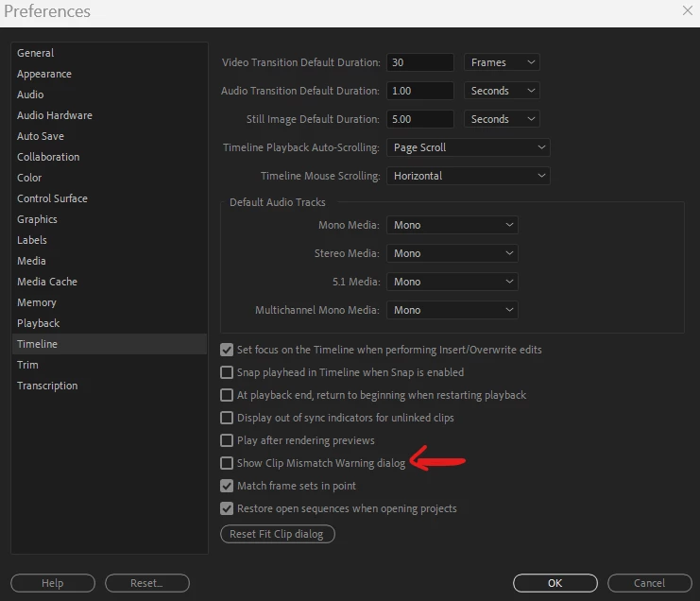The width and height of the screenshot is (700, 601).
Task: Enable Show Clip Mismatch Warning dialog
Action: (227, 463)
